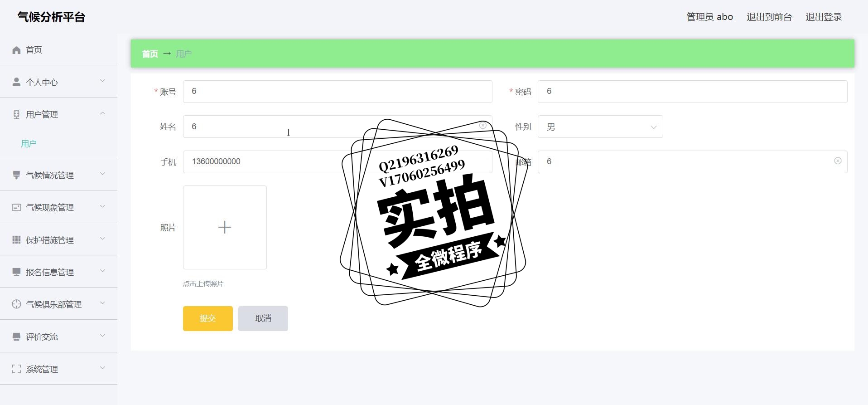Click the 气候俱乐部管理 circular icon
This screenshot has width=868, height=405.
point(16,304)
